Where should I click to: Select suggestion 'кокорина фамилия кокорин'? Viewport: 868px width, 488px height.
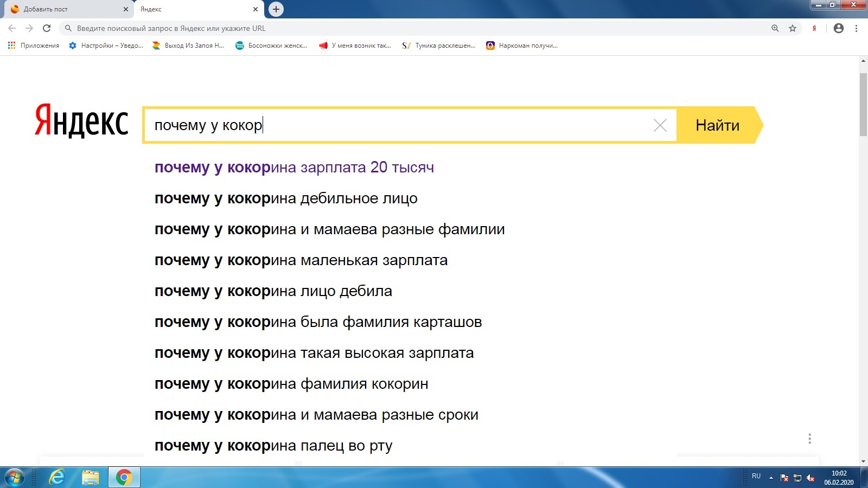tap(291, 384)
